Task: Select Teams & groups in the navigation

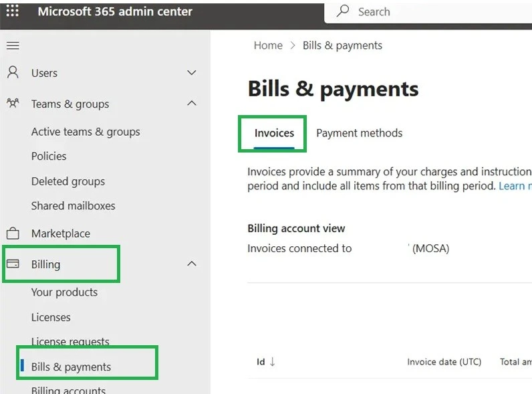Action: point(70,104)
